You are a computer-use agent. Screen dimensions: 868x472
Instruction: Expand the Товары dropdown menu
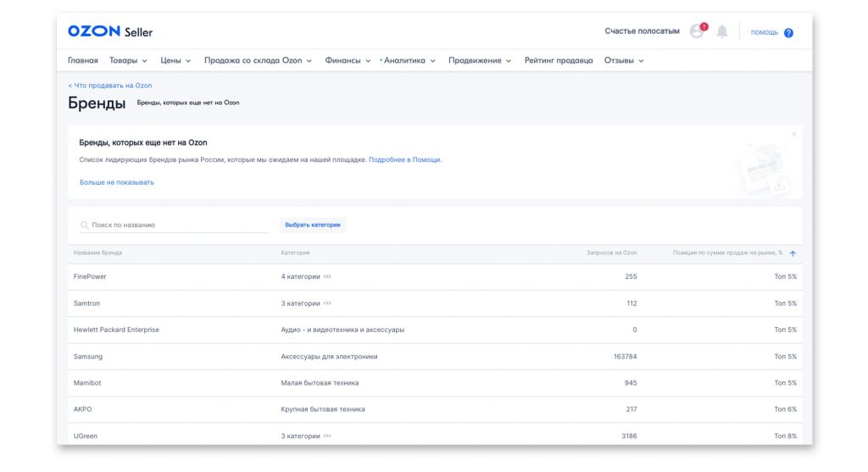pos(128,61)
